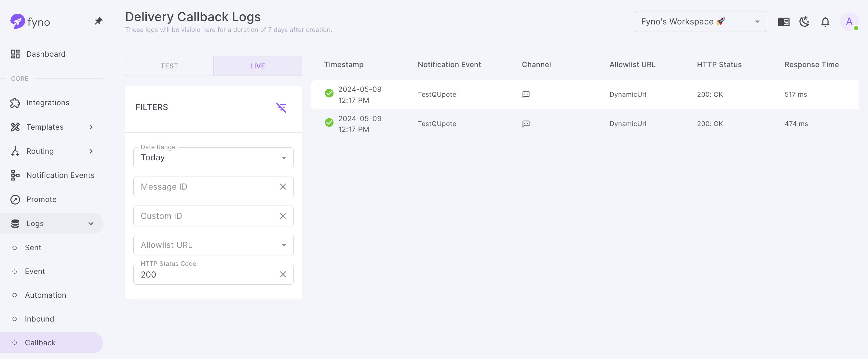Click into the Custom ID field
868x359 pixels.
point(206,216)
